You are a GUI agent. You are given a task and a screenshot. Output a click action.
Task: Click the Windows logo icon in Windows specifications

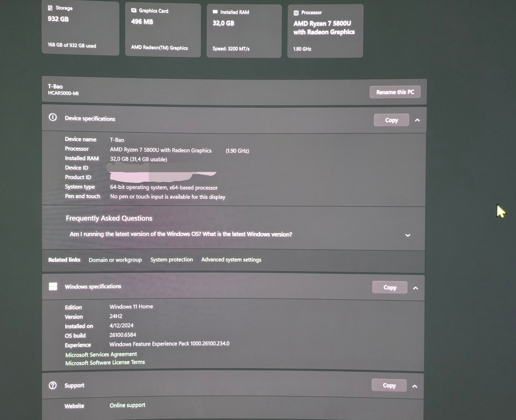[53, 286]
